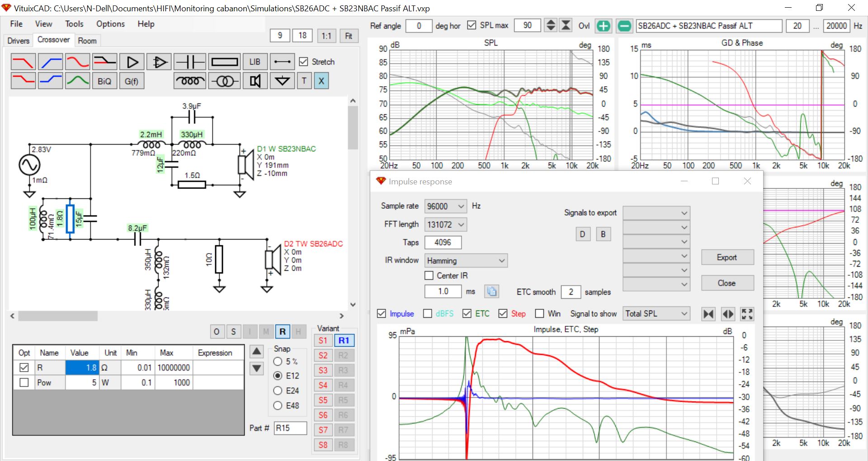Image resolution: width=868 pixels, height=461 pixels.
Task: Open the Signal to show dropdown
Action: [x=656, y=314]
